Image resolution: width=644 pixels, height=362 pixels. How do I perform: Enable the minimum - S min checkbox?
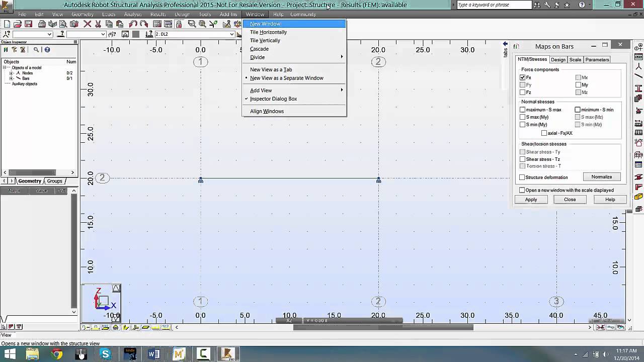(578, 110)
